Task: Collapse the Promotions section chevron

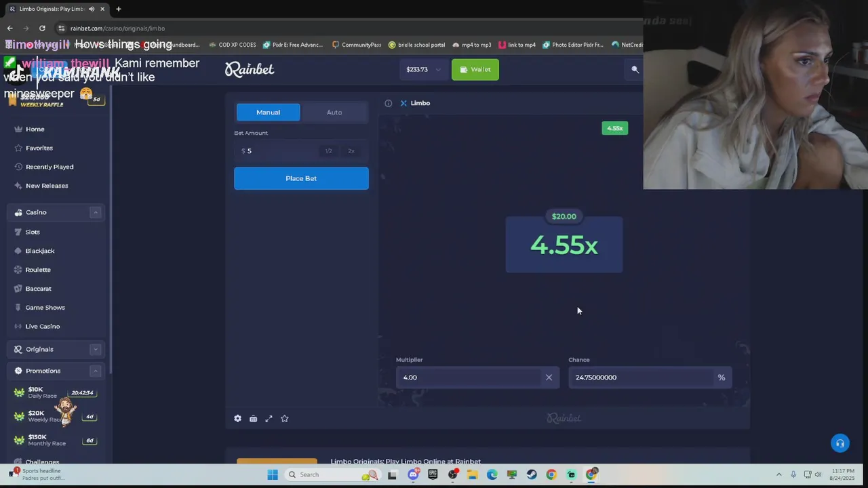Action: point(96,371)
